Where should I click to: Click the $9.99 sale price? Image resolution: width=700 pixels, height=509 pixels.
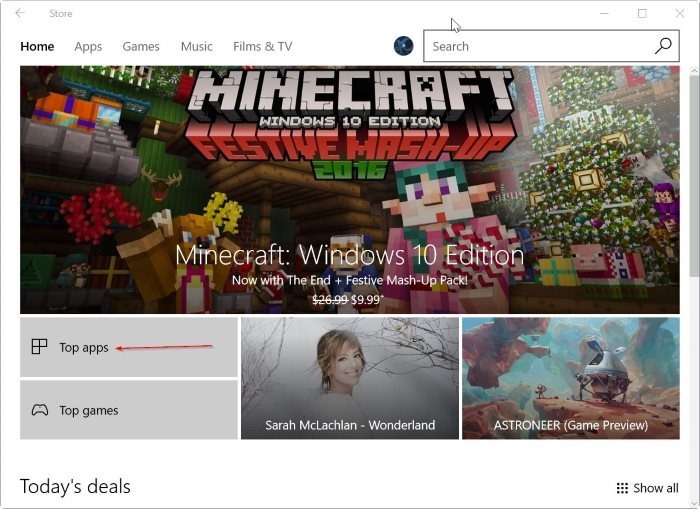tap(367, 299)
